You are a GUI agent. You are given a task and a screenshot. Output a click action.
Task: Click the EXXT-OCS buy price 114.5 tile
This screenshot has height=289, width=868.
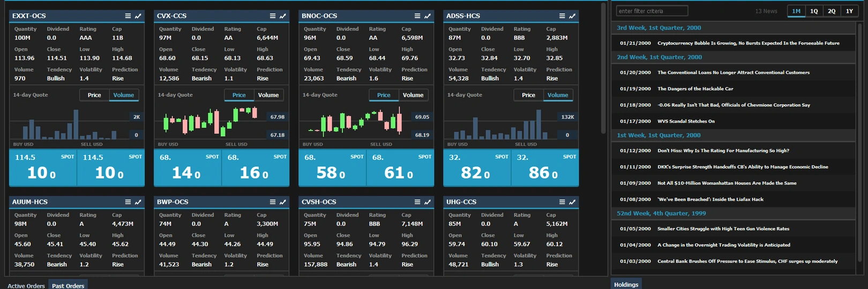43,167
